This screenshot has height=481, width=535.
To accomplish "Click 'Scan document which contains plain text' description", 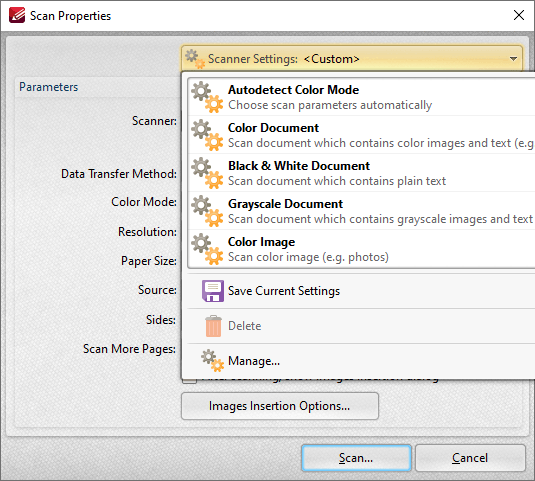I will [x=337, y=181].
